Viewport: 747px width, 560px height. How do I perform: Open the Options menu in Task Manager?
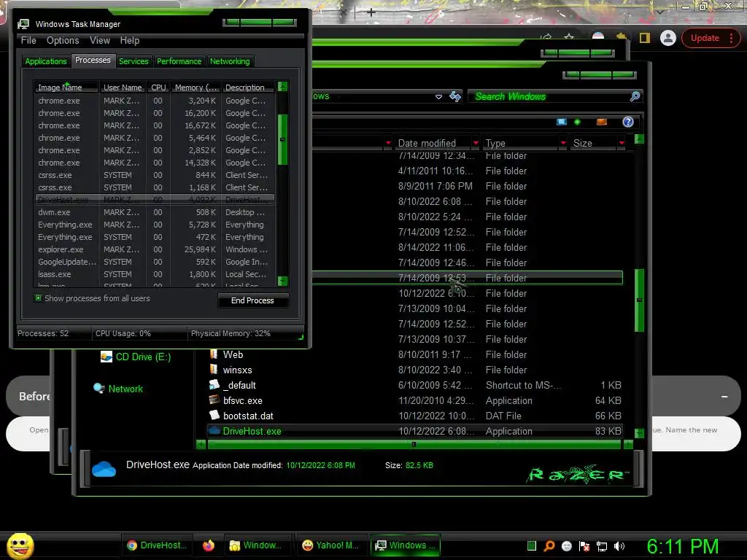pos(63,41)
